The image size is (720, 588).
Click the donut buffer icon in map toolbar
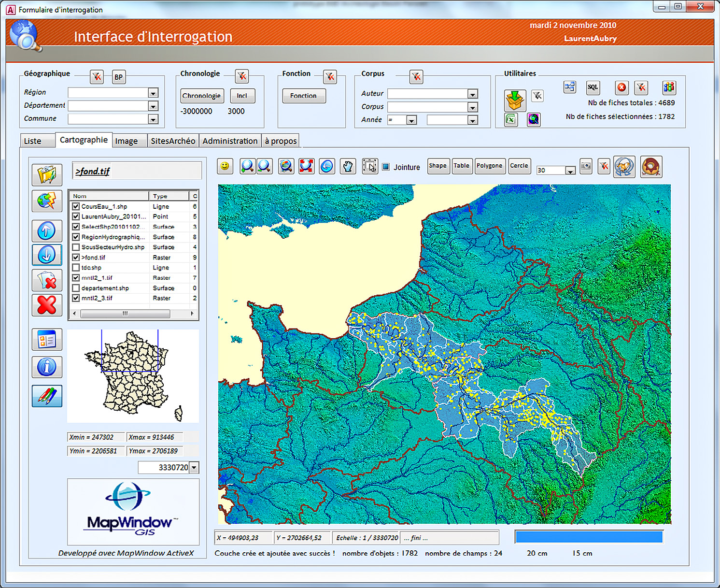tap(651, 167)
